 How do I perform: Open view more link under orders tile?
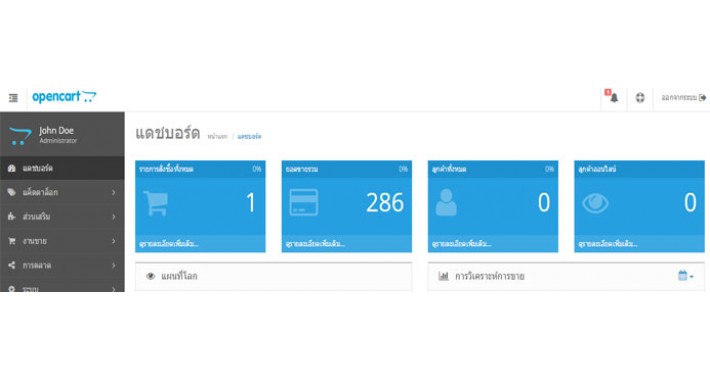169,244
